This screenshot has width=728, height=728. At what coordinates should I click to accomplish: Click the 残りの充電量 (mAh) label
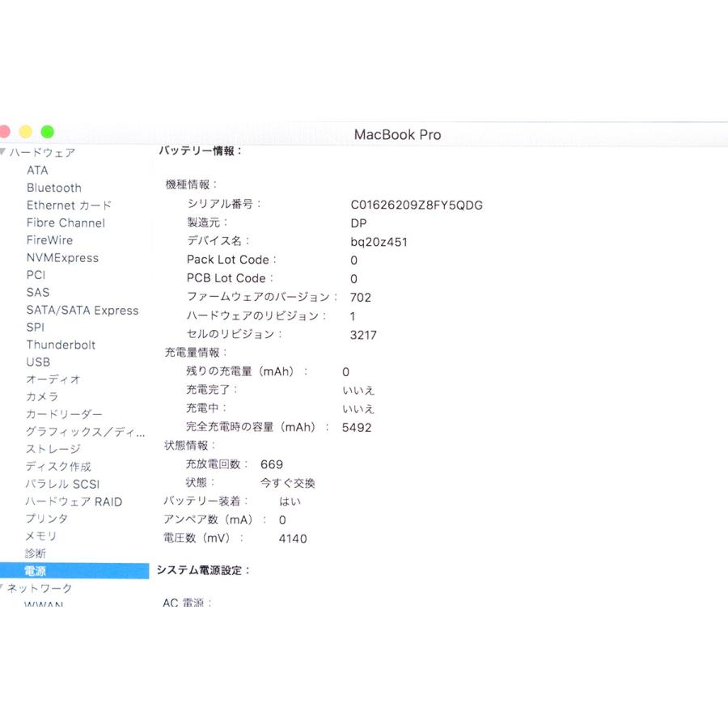click(x=247, y=371)
